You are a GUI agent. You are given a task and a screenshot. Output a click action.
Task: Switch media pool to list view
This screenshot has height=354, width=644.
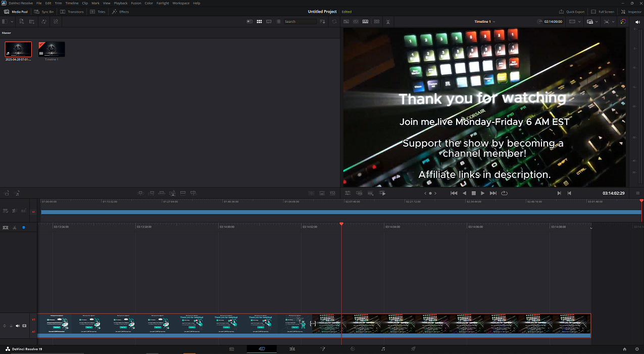click(x=278, y=21)
